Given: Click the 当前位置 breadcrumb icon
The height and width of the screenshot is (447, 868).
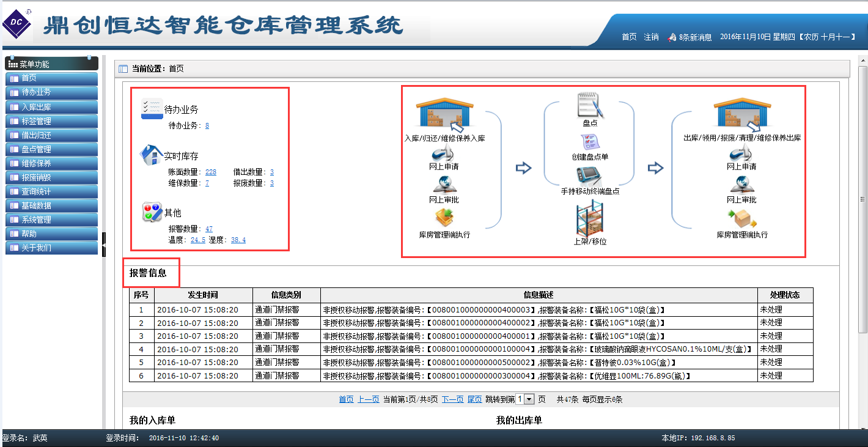Looking at the screenshot, I should [x=123, y=68].
